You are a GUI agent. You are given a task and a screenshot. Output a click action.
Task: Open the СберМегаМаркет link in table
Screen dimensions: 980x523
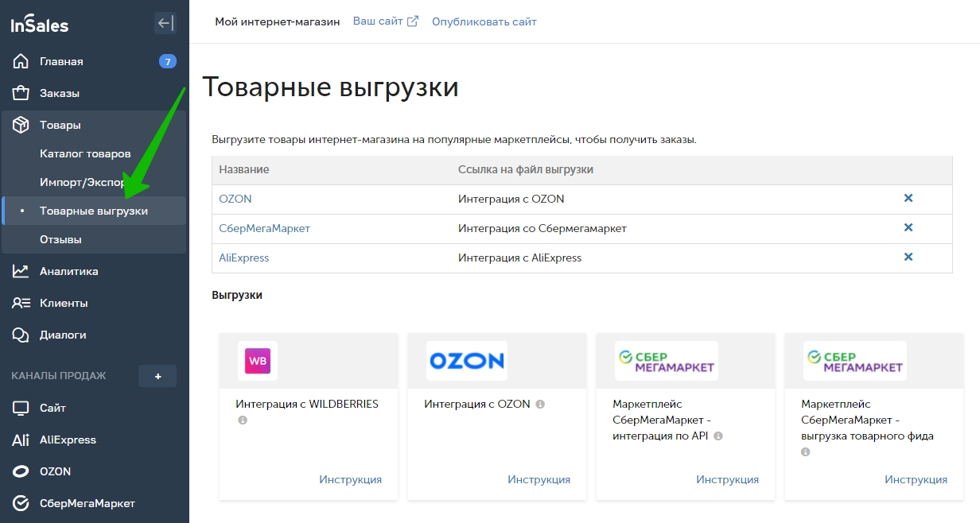coord(265,228)
